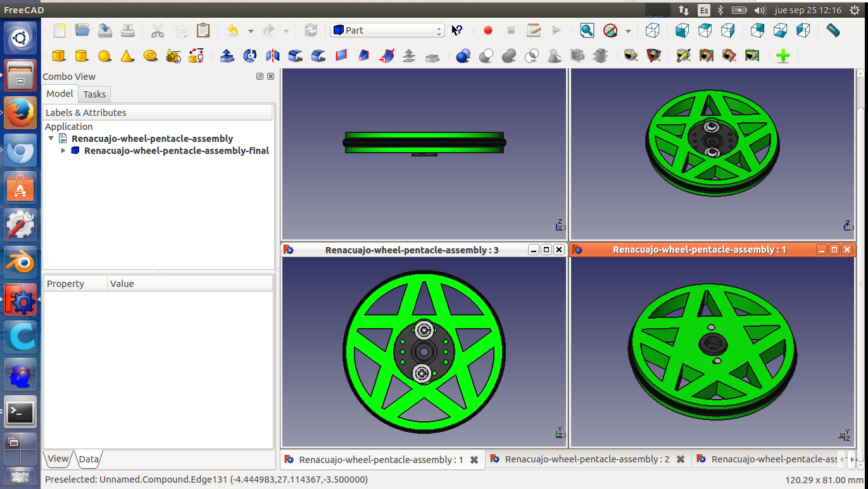Select the Cylinder primitive tool
Viewport: 868px width, 489px height.
tap(82, 56)
